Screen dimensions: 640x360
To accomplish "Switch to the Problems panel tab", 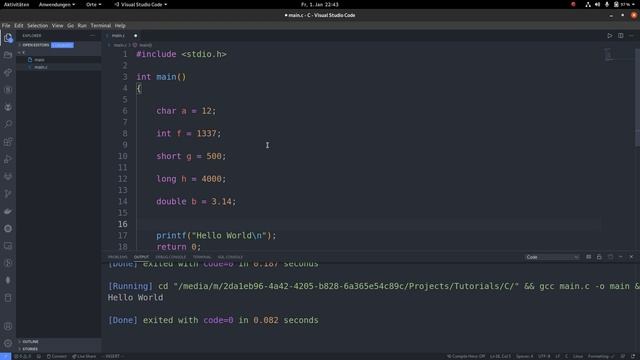I will [118, 257].
